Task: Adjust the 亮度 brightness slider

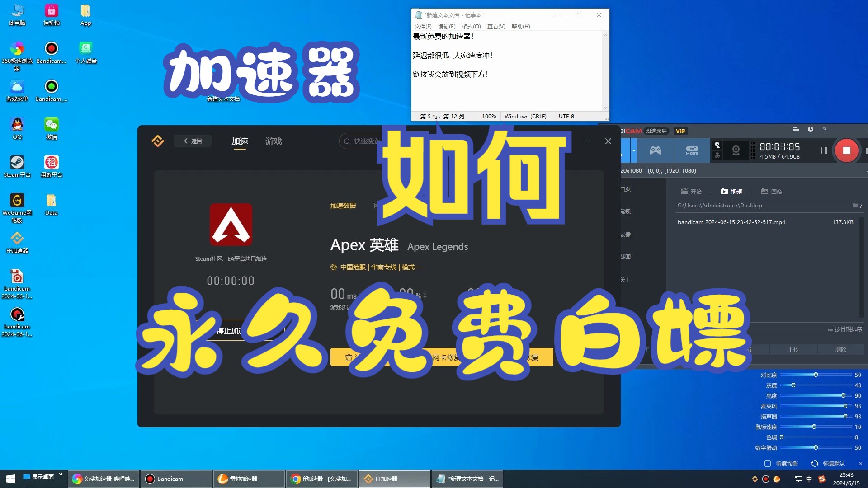Action: [816, 395]
